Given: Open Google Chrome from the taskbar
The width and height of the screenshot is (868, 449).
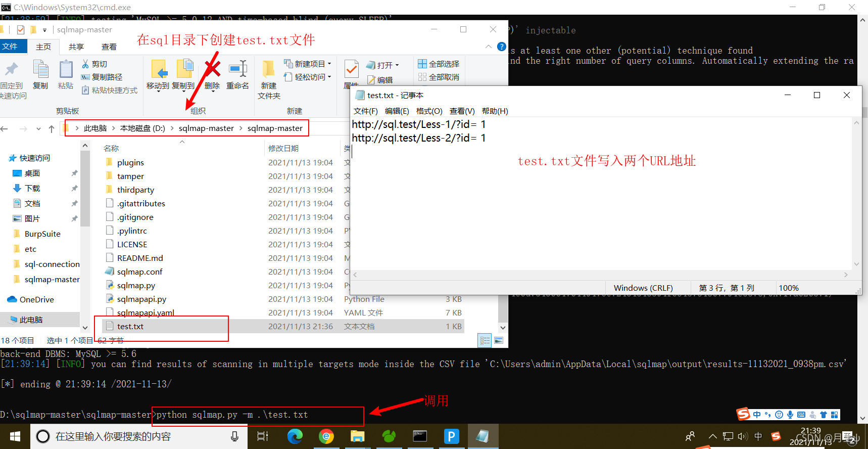Looking at the screenshot, I should pyautogui.click(x=326, y=436).
